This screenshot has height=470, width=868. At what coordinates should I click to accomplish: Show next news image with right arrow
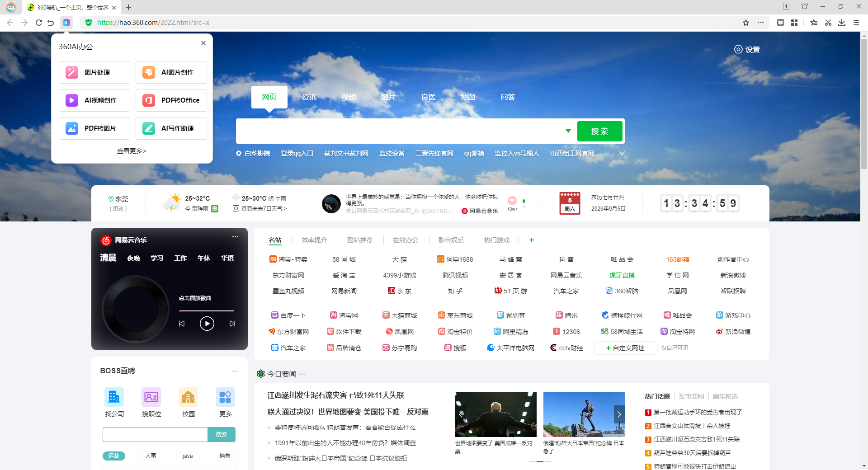619,414
